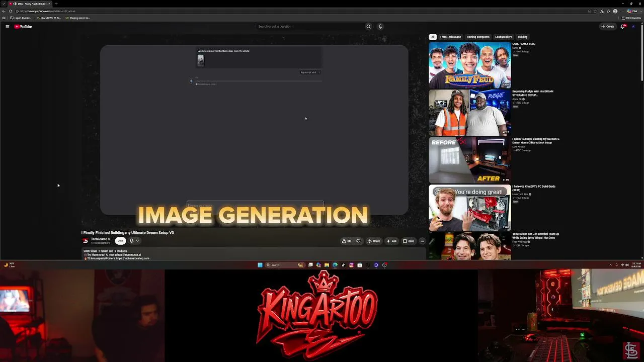Open the tab search dropdown arrow

(4, 4)
